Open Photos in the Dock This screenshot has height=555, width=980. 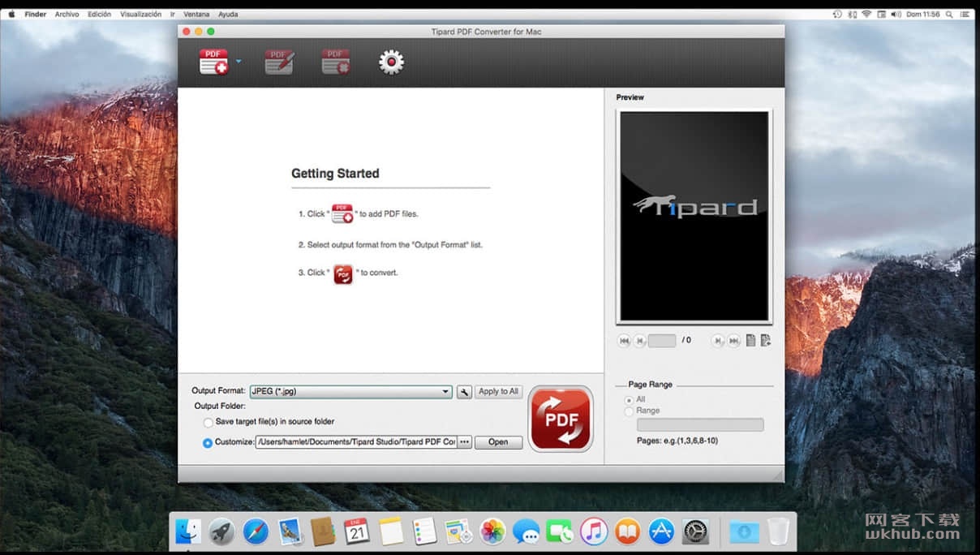pos(492,531)
